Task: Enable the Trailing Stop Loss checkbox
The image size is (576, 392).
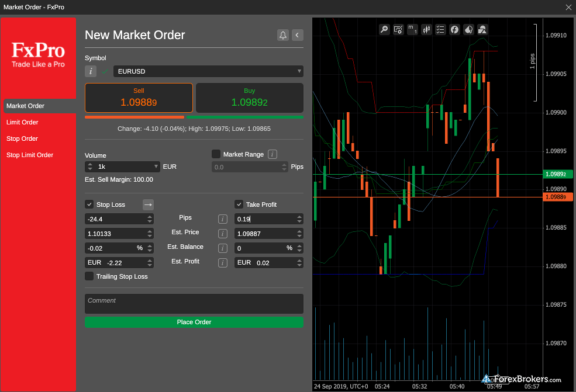Action: (89, 276)
